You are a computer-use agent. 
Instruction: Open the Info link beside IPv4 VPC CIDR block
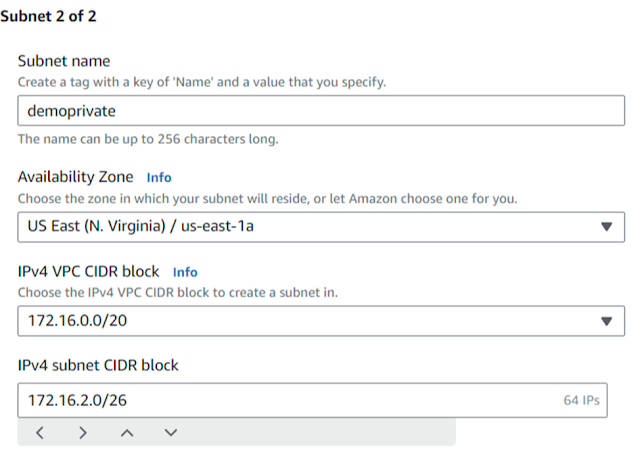coord(185,271)
